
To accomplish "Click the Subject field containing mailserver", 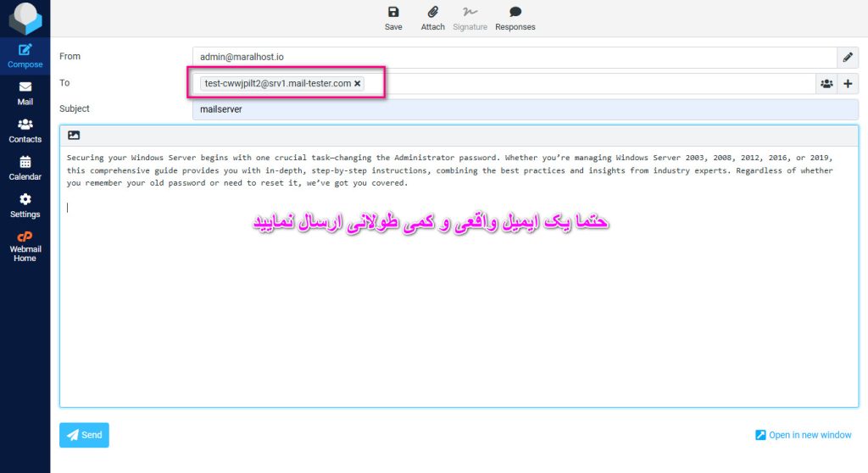I will click(526, 109).
